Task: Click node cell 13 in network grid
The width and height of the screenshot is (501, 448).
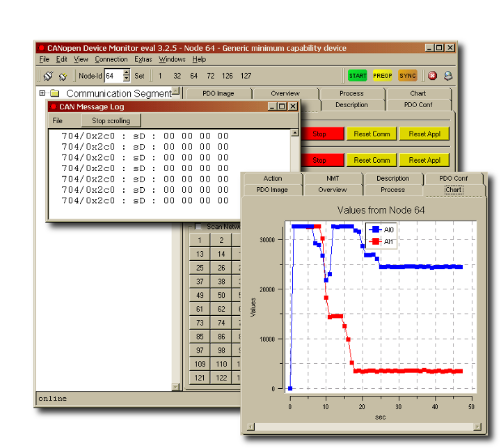Action: (200, 254)
